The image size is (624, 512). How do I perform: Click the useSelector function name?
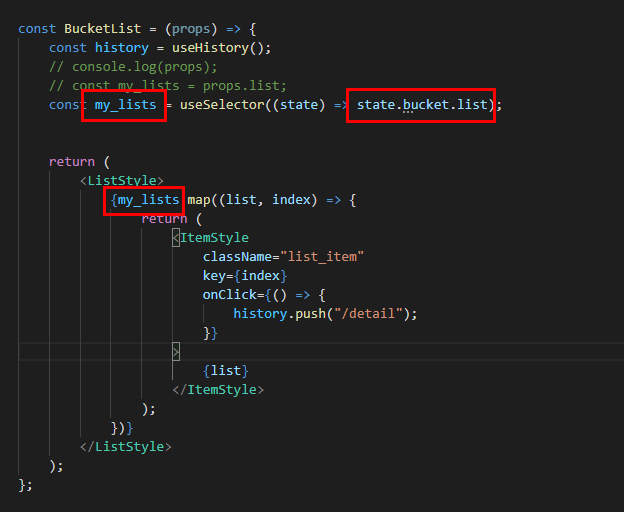pos(222,105)
